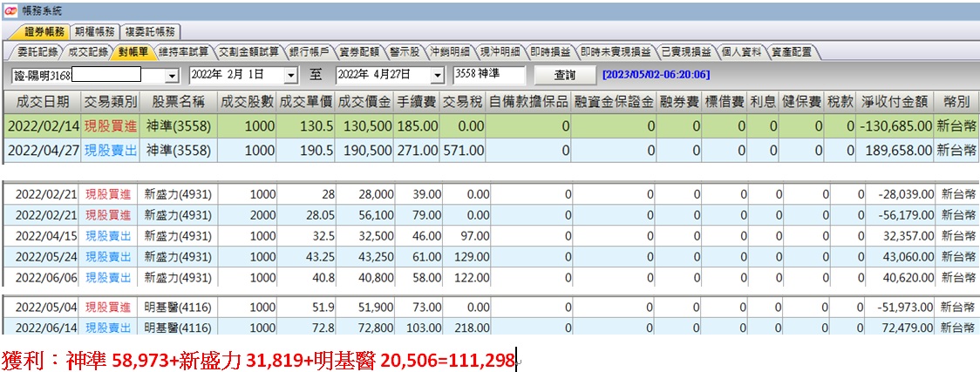This screenshot has width=980, height=372.
Task: Switch to the 複委託帳務 tab
Action: click(151, 32)
